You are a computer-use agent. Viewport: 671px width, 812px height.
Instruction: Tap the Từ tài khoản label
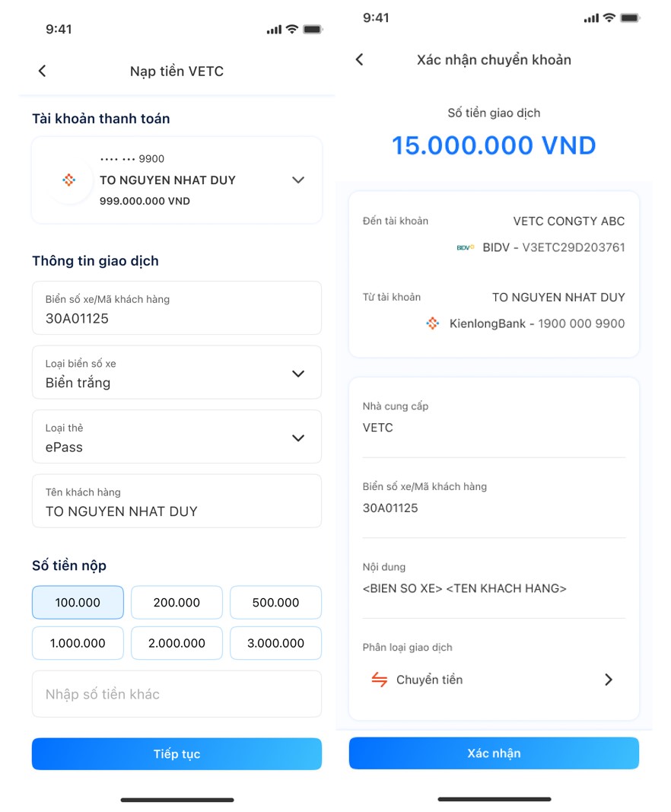[392, 298]
